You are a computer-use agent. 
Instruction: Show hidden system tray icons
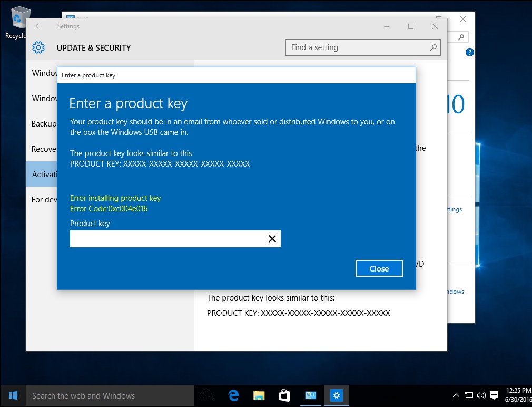pyautogui.click(x=456, y=395)
